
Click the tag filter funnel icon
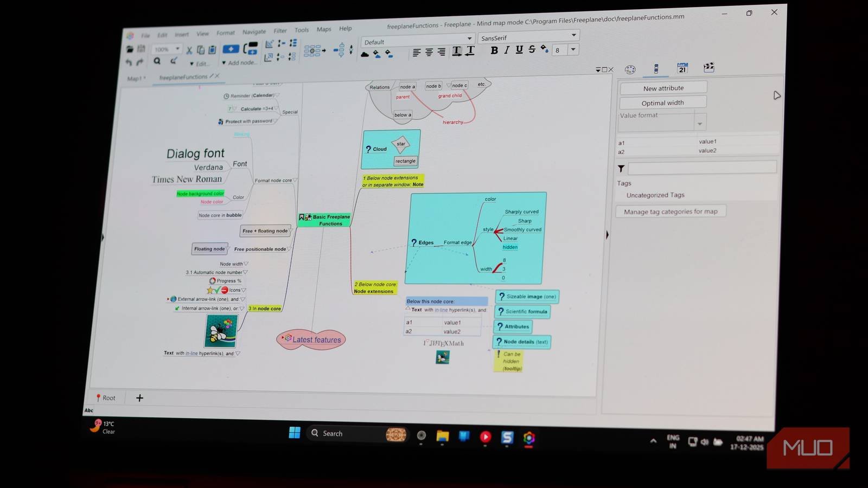click(x=621, y=169)
